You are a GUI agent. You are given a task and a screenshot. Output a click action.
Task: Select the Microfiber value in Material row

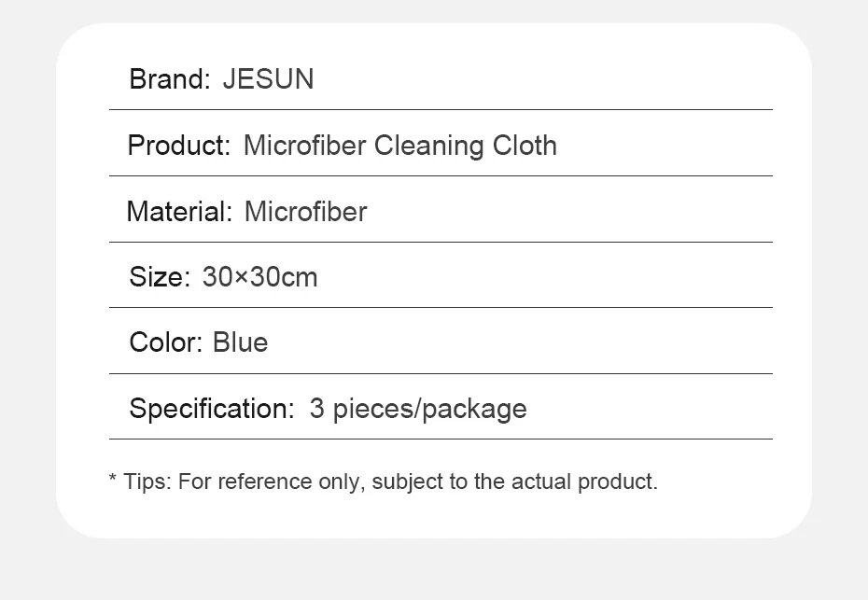[x=305, y=212]
